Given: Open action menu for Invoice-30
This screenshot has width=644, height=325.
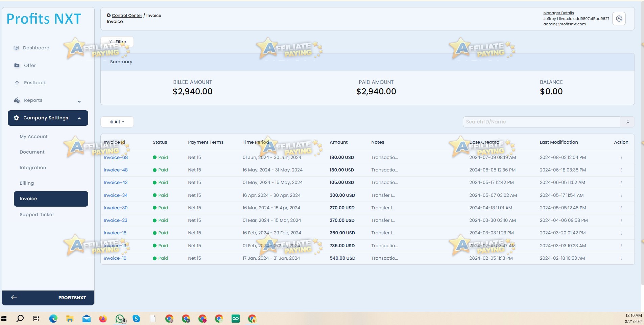Looking at the screenshot, I should pyautogui.click(x=621, y=208).
